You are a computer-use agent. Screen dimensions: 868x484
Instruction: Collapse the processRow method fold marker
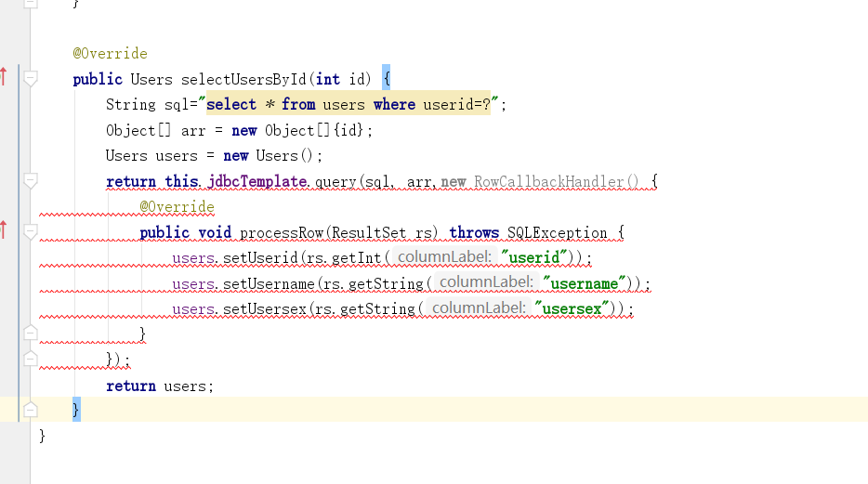(31, 231)
